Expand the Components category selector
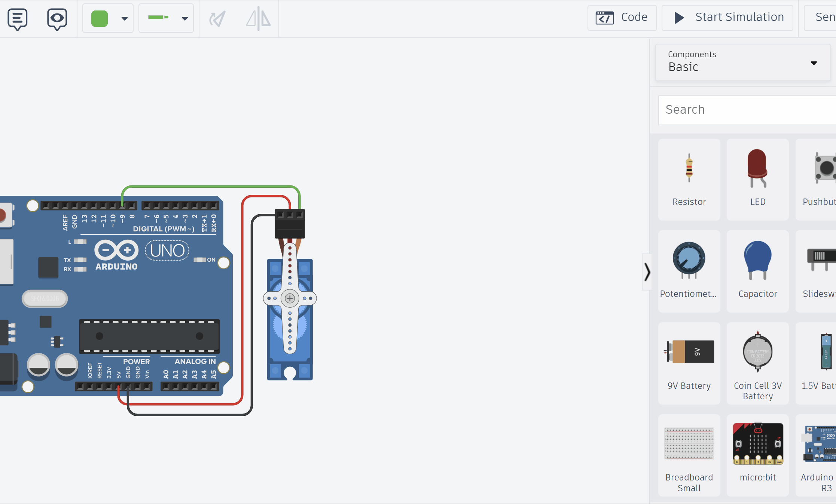The image size is (836, 504). click(x=814, y=63)
